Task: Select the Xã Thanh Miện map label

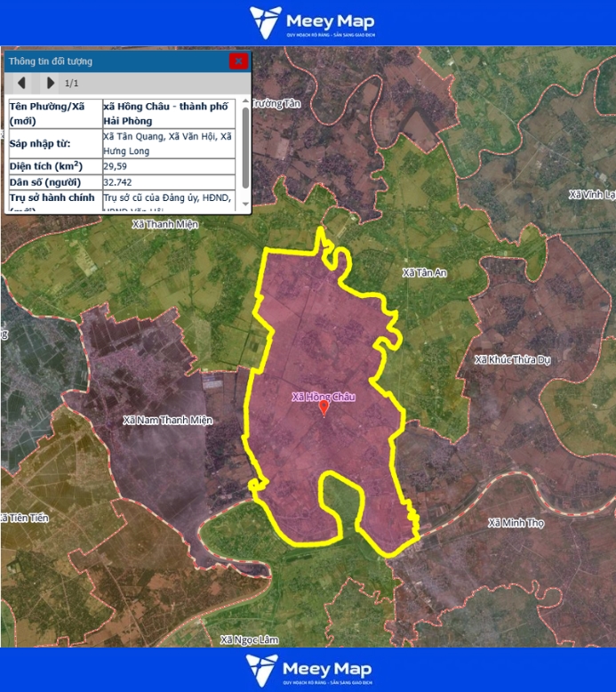Action: [x=165, y=224]
